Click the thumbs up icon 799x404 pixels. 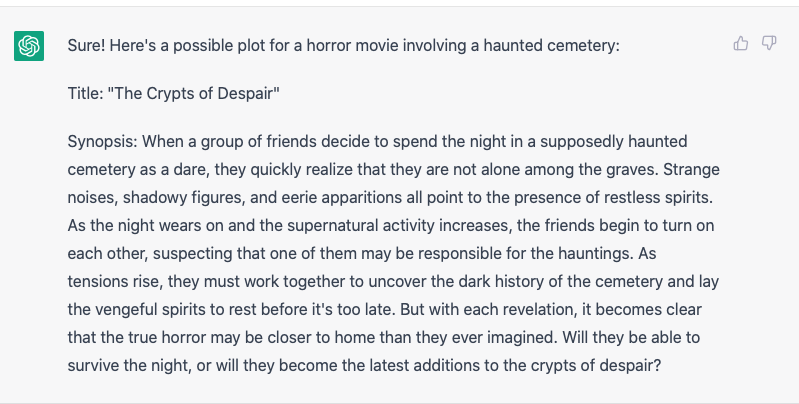[x=741, y=43]
